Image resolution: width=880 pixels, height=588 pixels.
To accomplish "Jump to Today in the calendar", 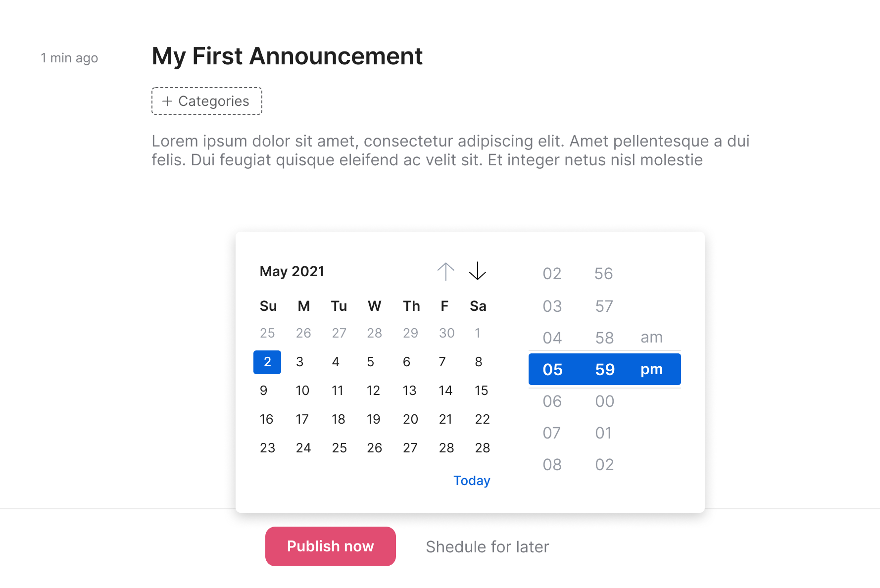I will click(x=472, y=481).
